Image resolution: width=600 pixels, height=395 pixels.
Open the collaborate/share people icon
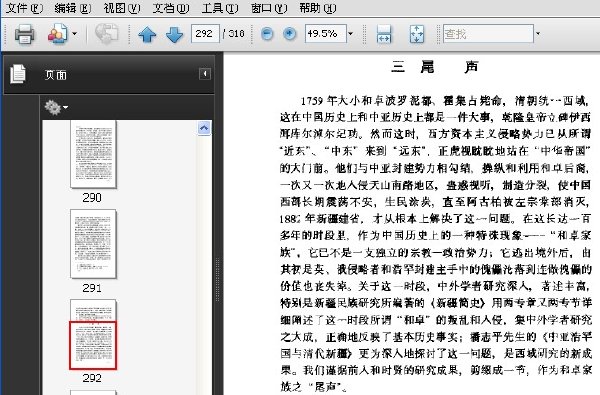pos(57,34)
